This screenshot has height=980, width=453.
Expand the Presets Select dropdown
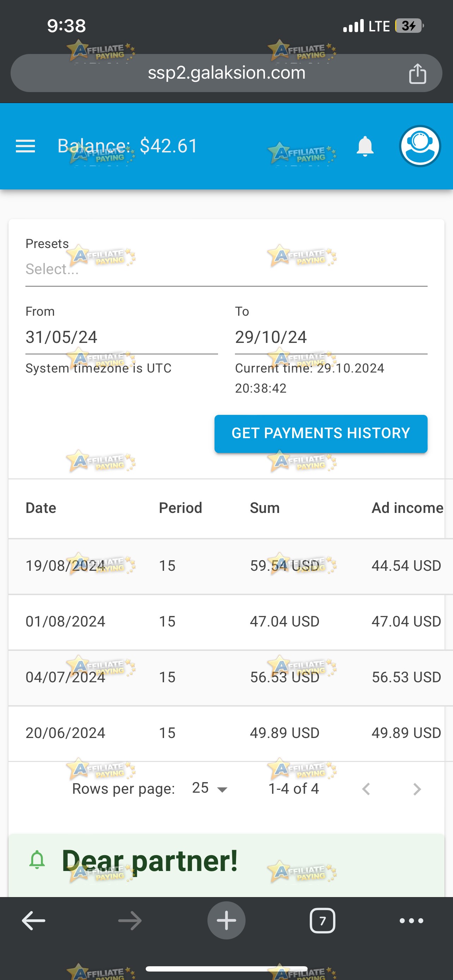[226, 269]
